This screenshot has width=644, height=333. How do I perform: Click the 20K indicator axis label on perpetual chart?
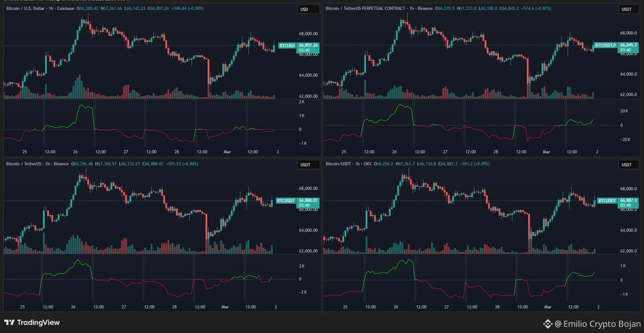coord(624,111)
